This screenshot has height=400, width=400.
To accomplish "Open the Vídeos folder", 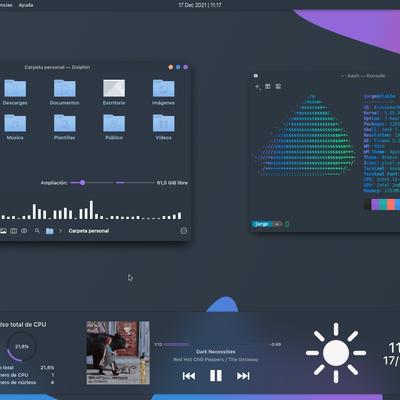I will coord(163,127).
